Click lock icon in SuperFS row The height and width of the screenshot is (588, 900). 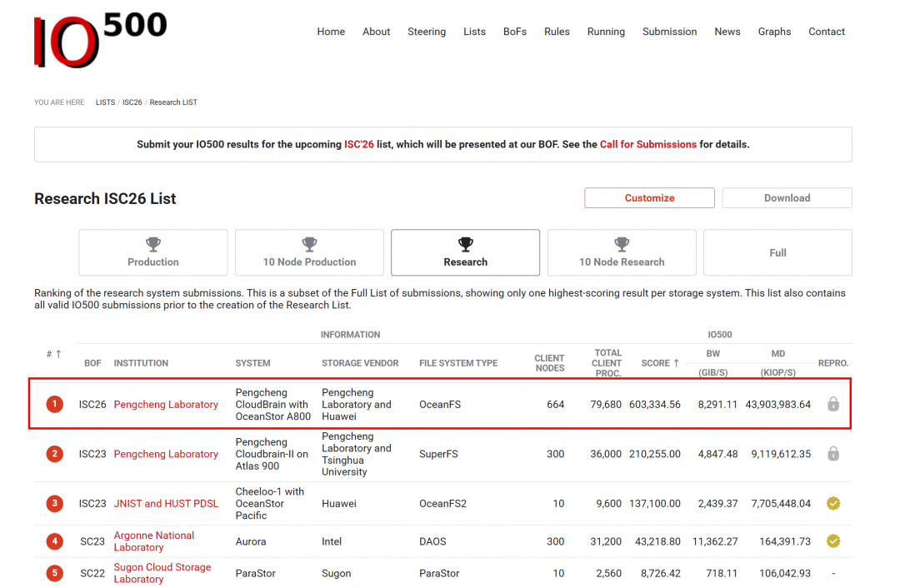tap(832, 453)
